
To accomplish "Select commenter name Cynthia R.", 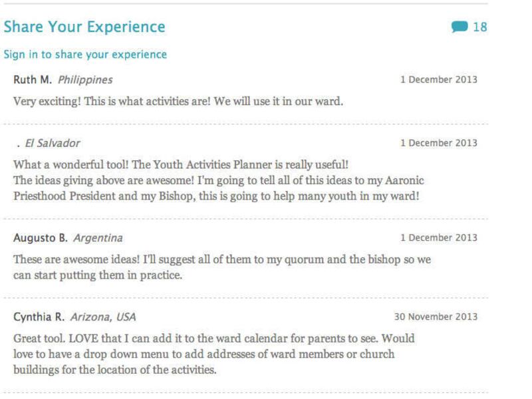I will coord(39,317).
